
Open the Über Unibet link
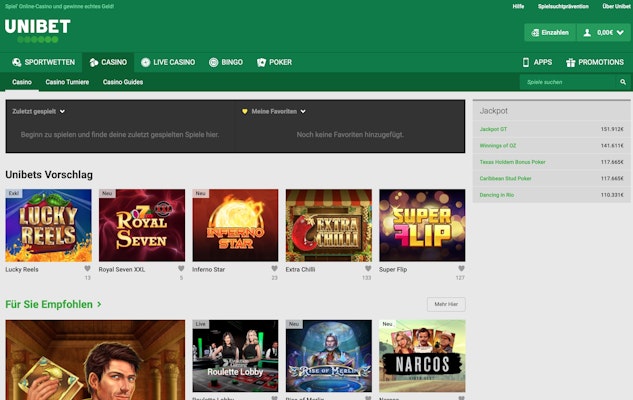point(616,6)
